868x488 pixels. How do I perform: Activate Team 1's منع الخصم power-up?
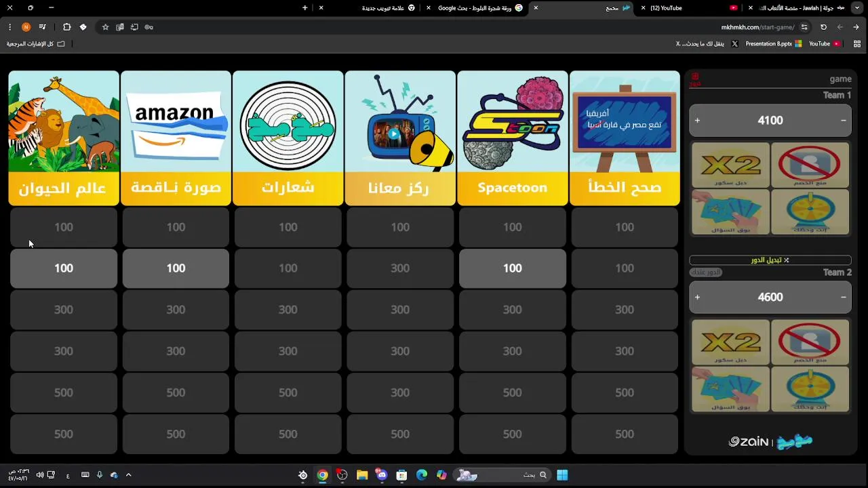pos(810,165)
